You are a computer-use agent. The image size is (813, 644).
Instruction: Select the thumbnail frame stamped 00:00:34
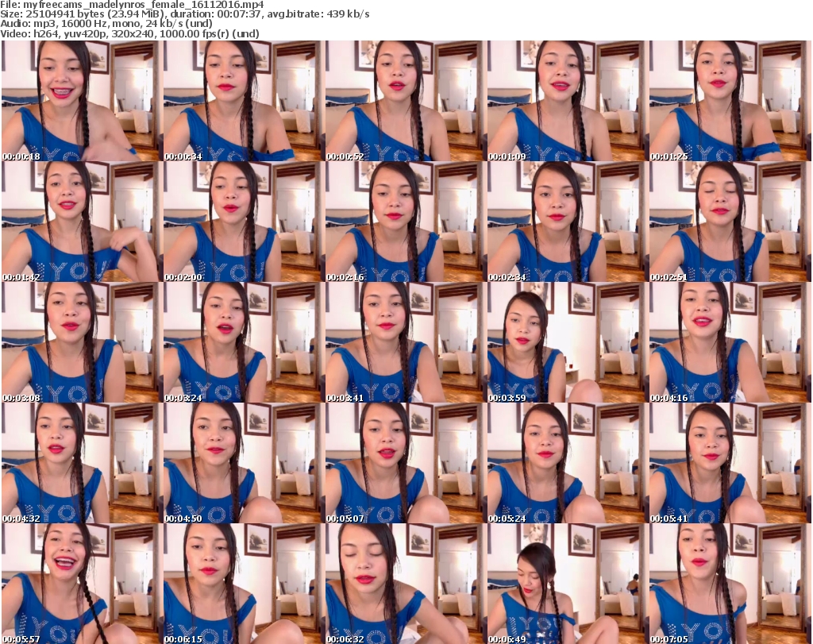243,101
